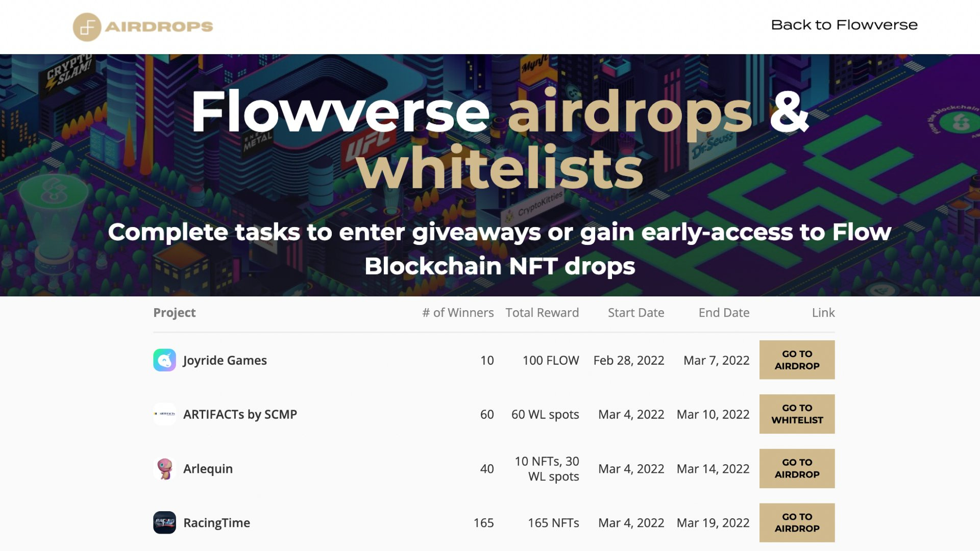Click the Total Reward column header
The width and height of the screenshot is (980, 551).
tap(542, 312)
